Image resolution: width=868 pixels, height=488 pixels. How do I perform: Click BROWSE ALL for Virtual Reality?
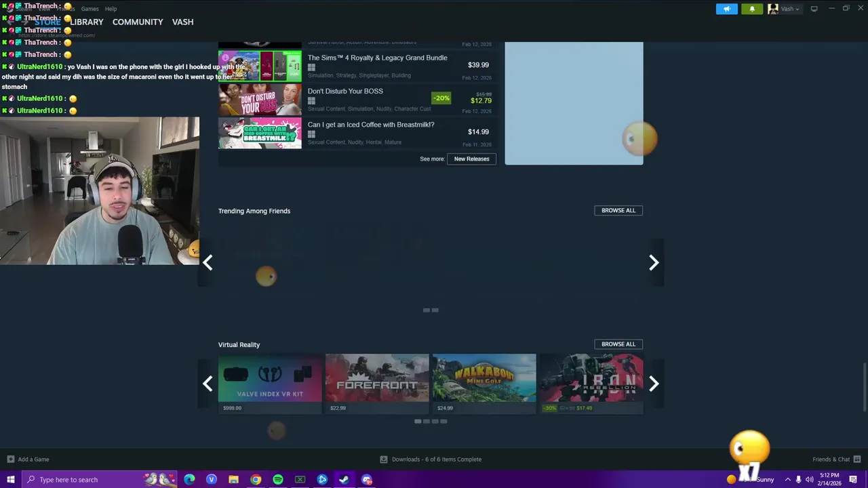[618, 344]
